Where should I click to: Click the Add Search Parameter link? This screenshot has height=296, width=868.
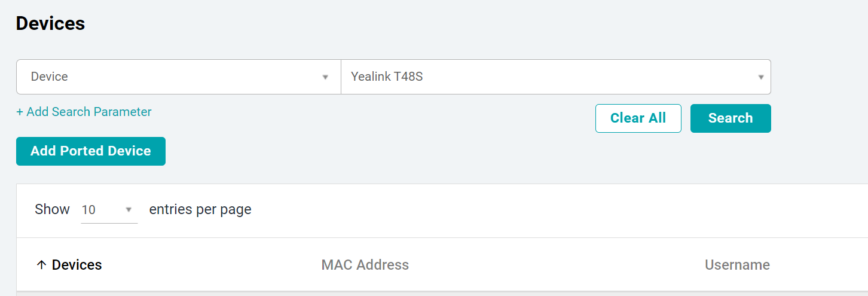point(88,112)
